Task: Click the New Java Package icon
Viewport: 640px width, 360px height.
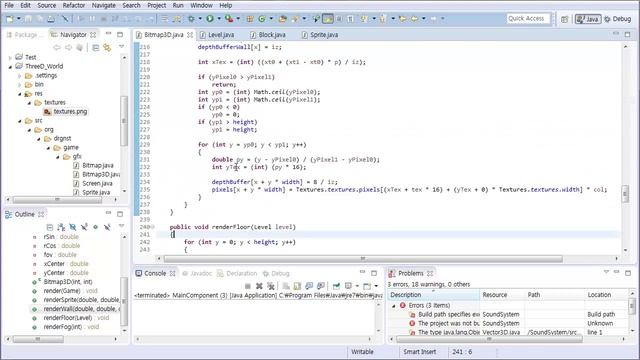Action: 250,19
